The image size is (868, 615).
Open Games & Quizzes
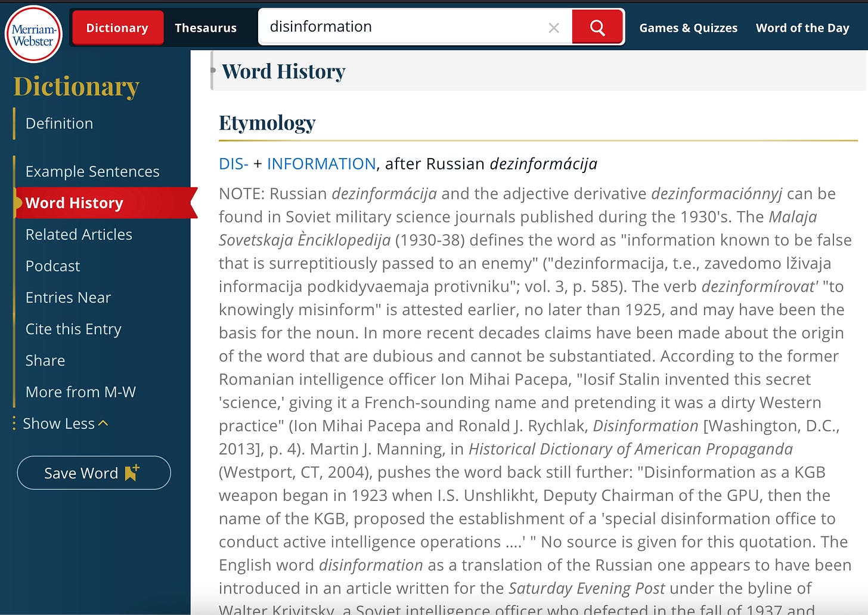tap(688, 27)
